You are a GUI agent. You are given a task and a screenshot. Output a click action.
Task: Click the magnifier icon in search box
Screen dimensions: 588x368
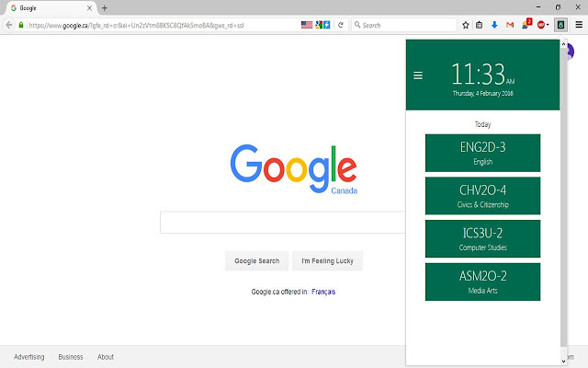[357, 25]
